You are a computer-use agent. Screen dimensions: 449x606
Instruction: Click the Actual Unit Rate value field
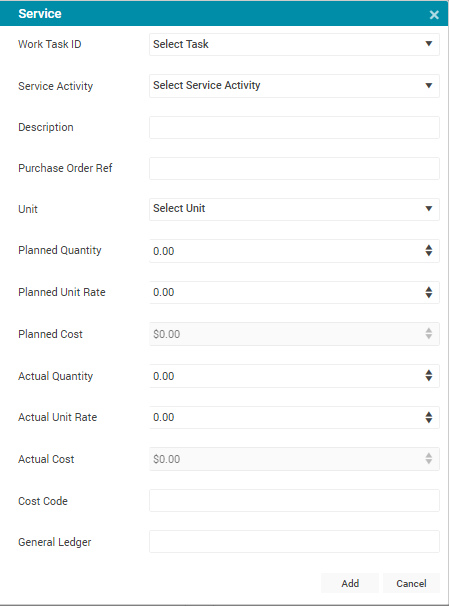click(x=286, y=417)
